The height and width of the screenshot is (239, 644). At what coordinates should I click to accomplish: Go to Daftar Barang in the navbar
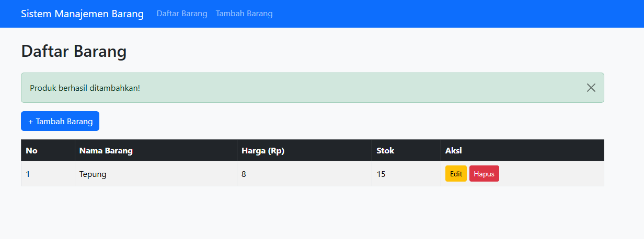point(182,14)
